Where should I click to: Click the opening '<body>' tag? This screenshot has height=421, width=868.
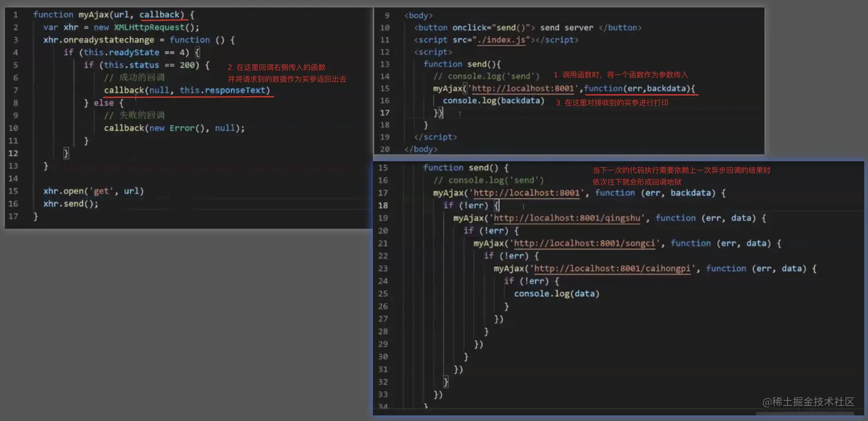(x=418, y=15)
